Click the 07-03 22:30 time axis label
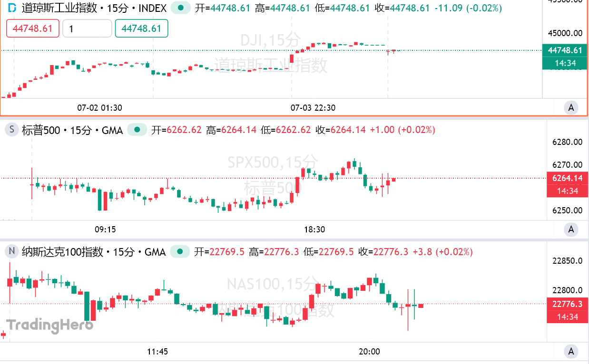 pos(313,108)
